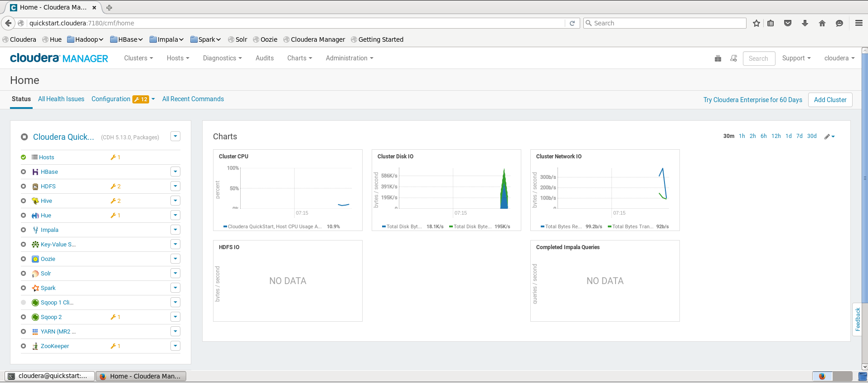Click the HBase service icon
868x383 pixels.
click(x=35, y=172)
